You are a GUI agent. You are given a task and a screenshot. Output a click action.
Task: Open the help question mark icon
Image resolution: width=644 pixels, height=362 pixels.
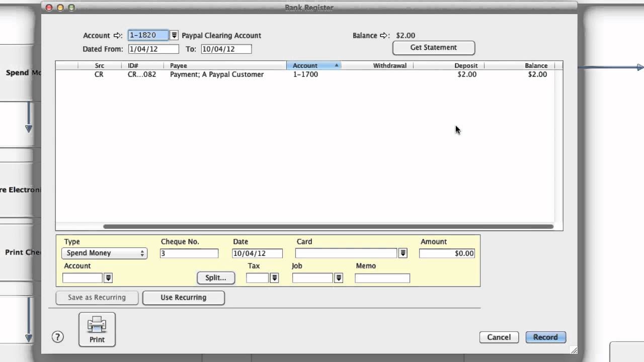click(58, 337)
